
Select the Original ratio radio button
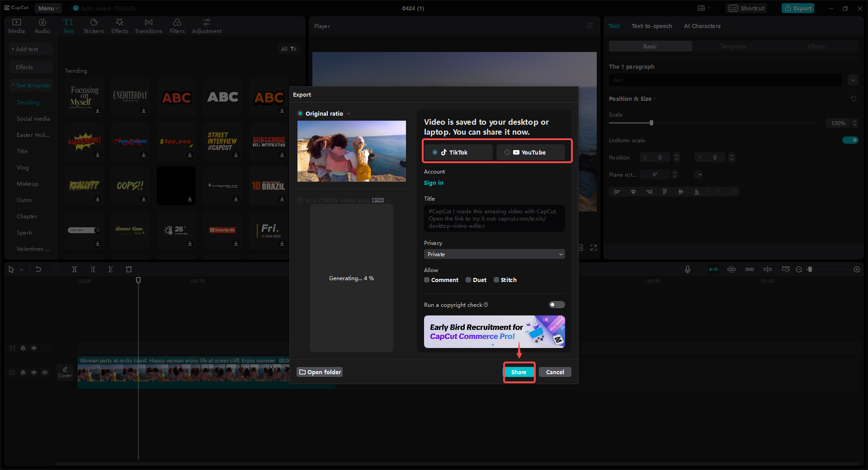(300, 113)
